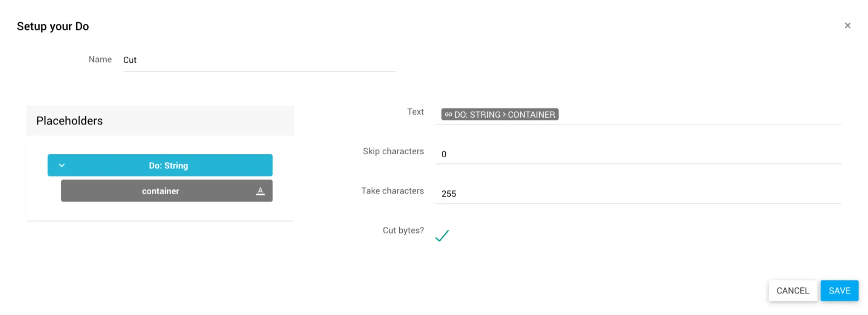Click the Text label
This screenshot has height=315, width=868.
(x=415, y=112)
